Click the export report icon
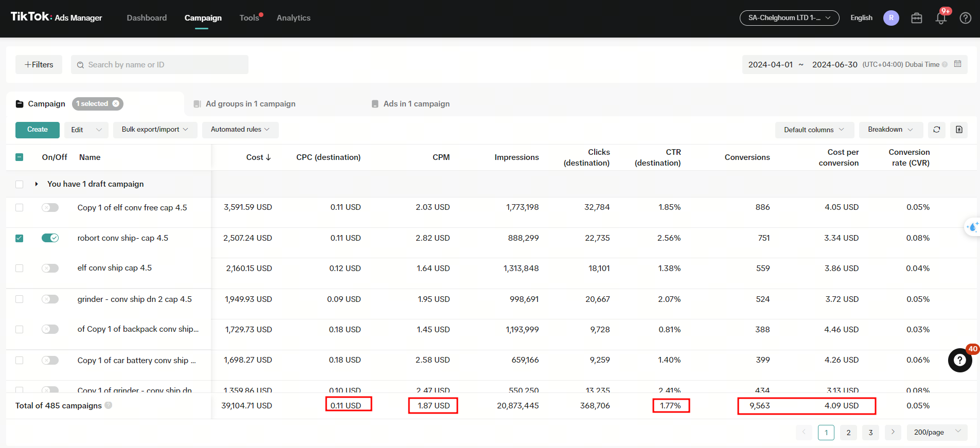Image resolution: width=980 pixels, height=448 pixels. [x=959, y=130]
